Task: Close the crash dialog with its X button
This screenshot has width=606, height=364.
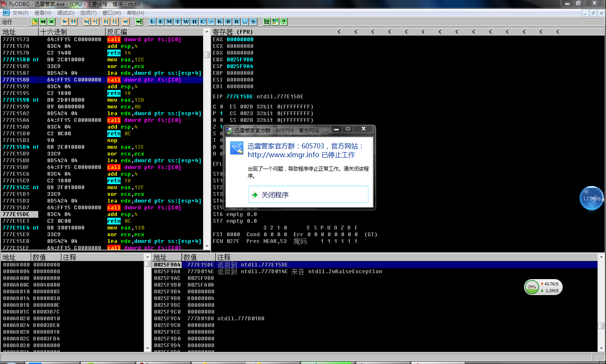Action: tap(364, 129)
